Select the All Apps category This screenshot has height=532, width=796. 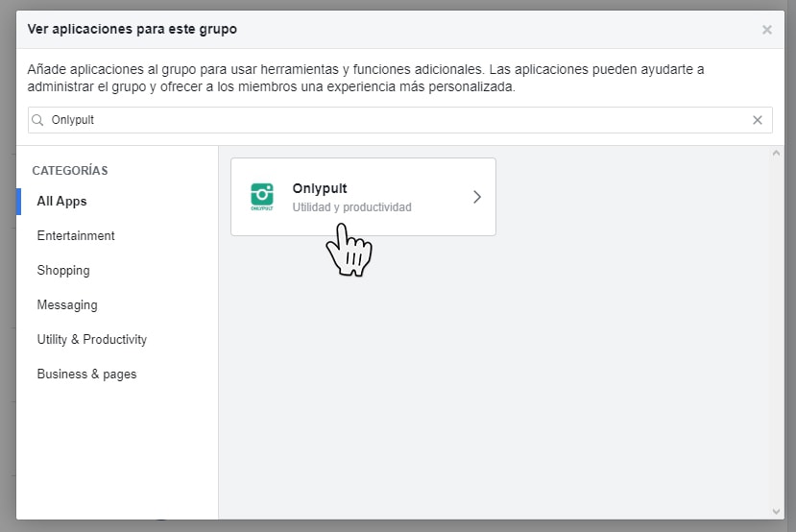(61, 202)
